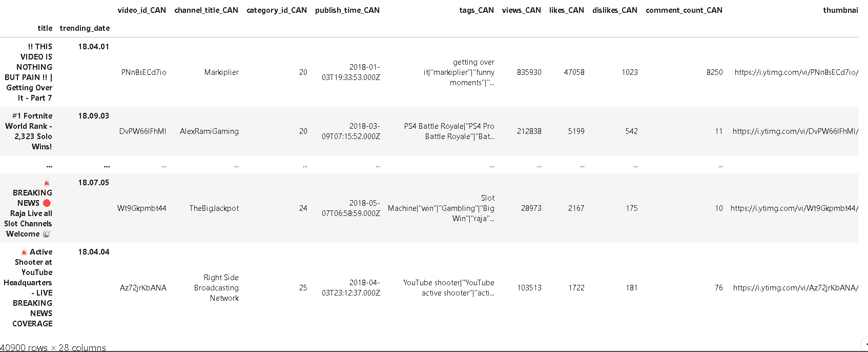Click the Markiplier channel cell
The height and width of the screenshot is (352, 868).
tap(221, 72)
